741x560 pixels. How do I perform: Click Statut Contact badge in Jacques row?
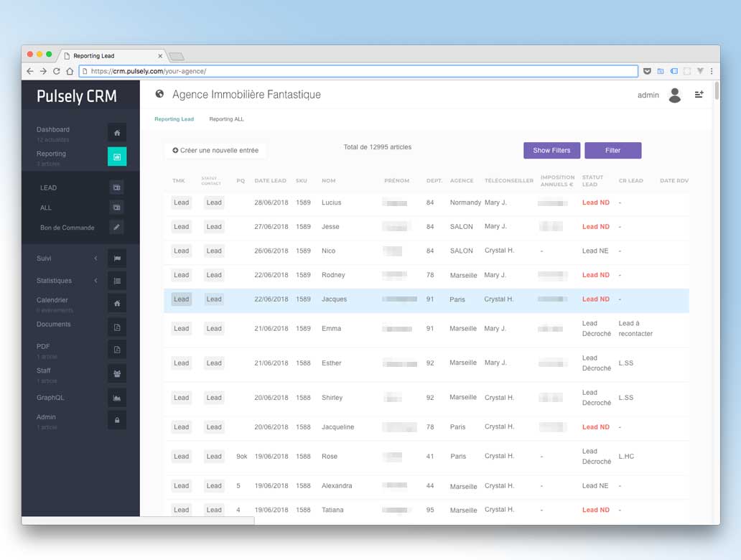pos(214,299)
